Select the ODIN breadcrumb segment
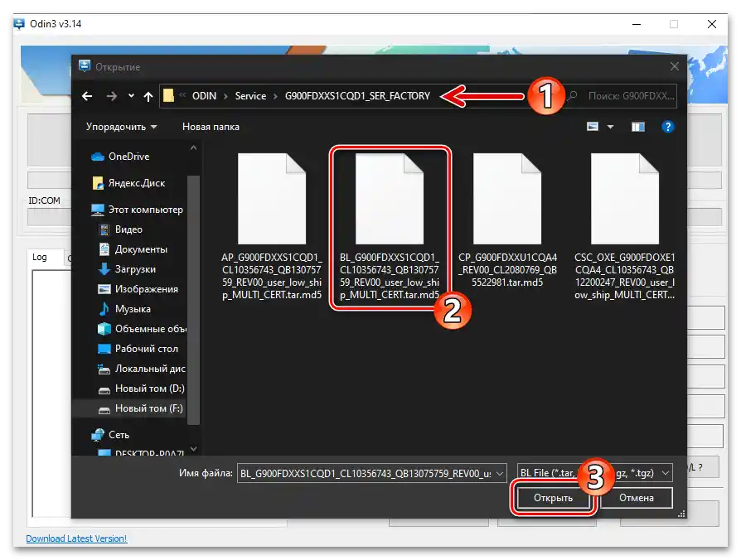The height and width of the screenshot is (560, 741). (204, 96)
